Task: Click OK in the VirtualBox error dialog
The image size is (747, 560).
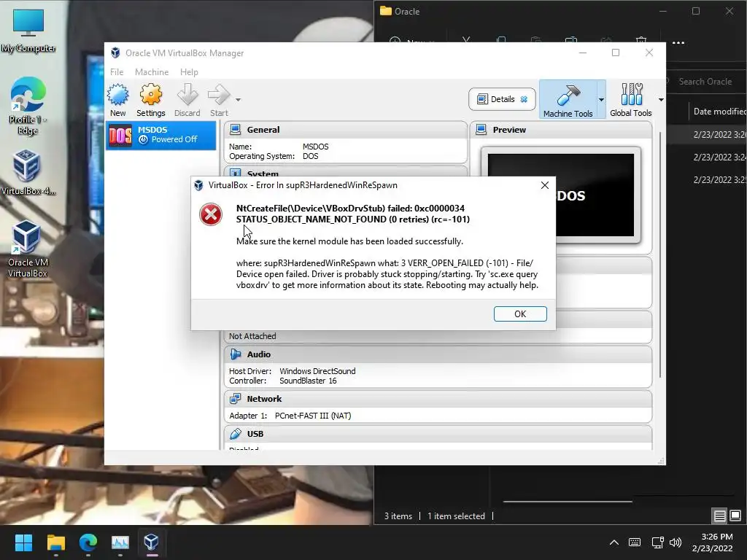Action: tap(519, 314)
